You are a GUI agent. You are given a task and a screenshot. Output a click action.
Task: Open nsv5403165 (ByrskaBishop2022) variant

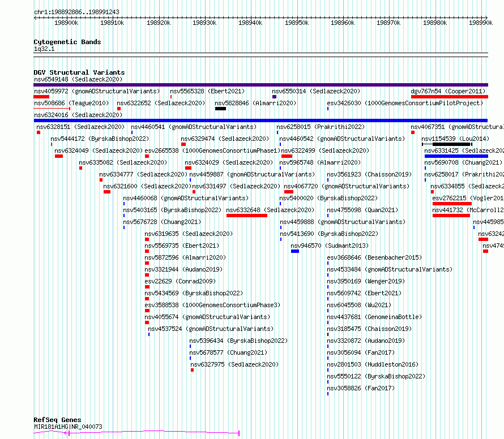172,210
